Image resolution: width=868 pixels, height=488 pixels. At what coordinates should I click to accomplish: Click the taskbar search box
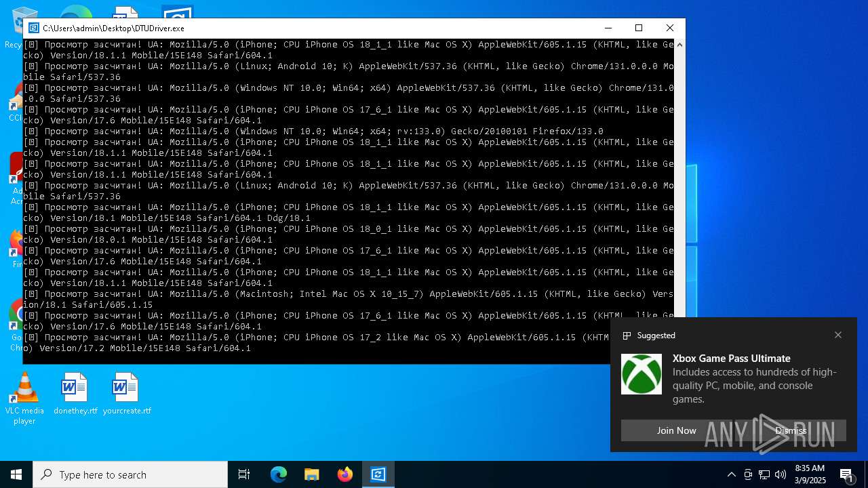(130, 474)
